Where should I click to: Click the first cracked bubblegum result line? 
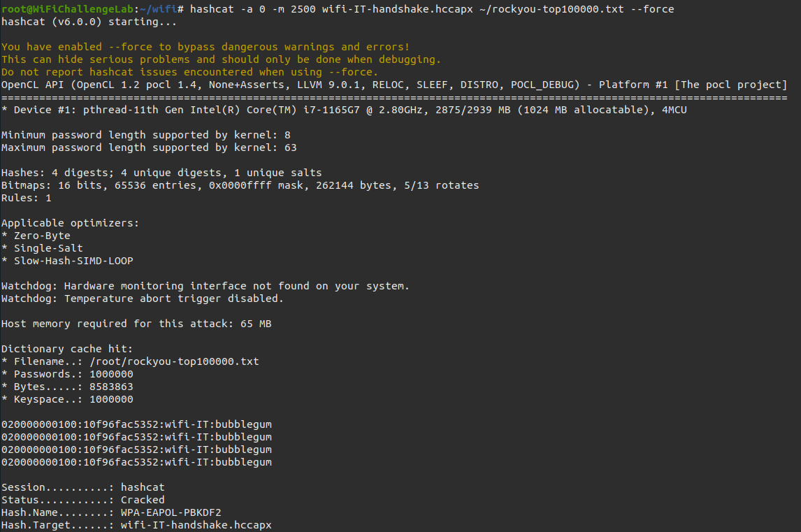pos(136,424)
